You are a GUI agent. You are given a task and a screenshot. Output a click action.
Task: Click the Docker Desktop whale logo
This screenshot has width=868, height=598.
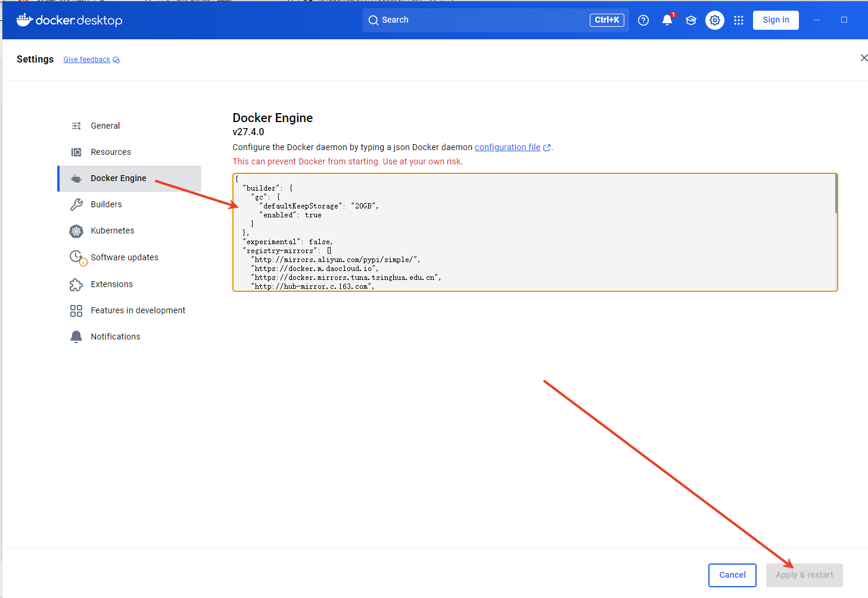click(x=24, y=20)
